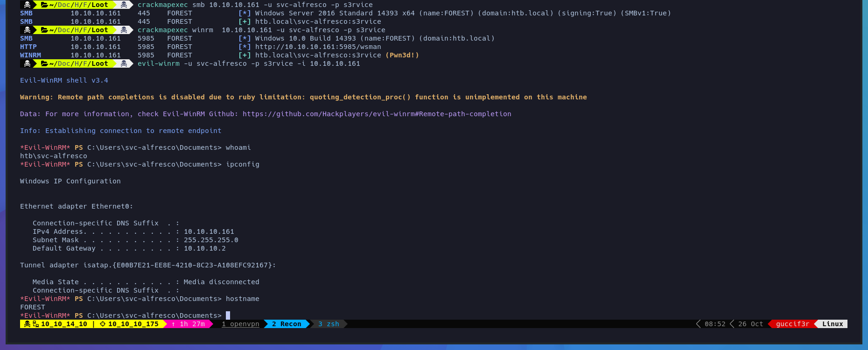Click the 'Windows IP Configuration' heading
The width and height of the screenshot is (868, 350).
pos(70,181)
